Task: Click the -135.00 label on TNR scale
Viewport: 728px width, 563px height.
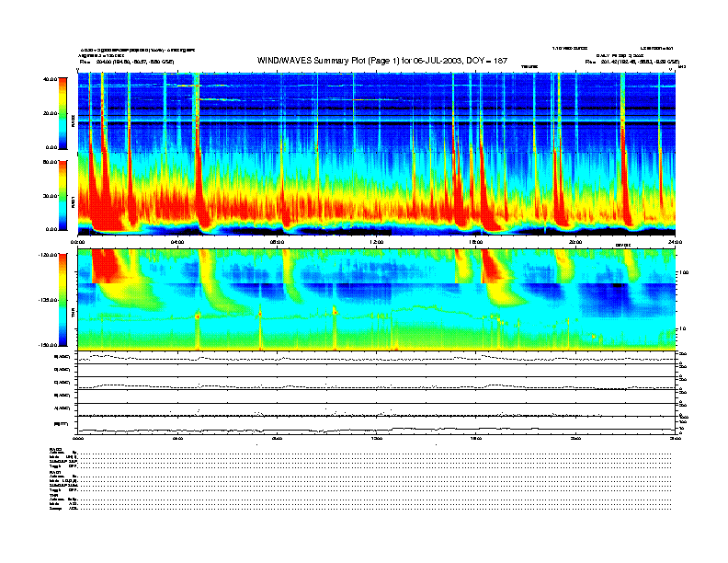Action: pos(49,300)
